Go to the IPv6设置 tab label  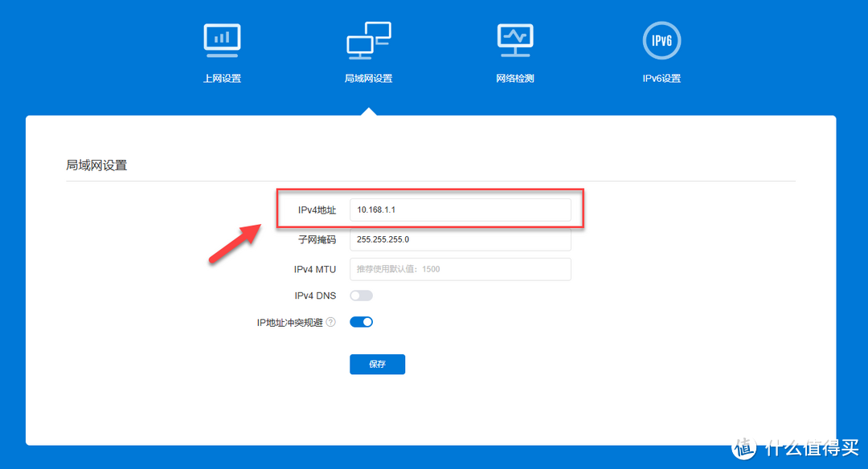point(661,79)
